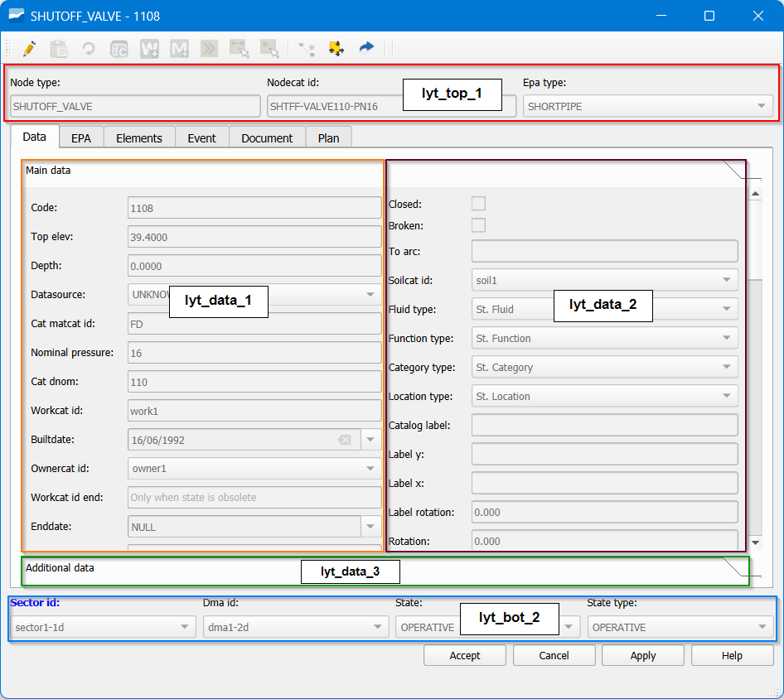Screen dimensions: 784x699
Task: Click the Apply button
Action: 643,656
